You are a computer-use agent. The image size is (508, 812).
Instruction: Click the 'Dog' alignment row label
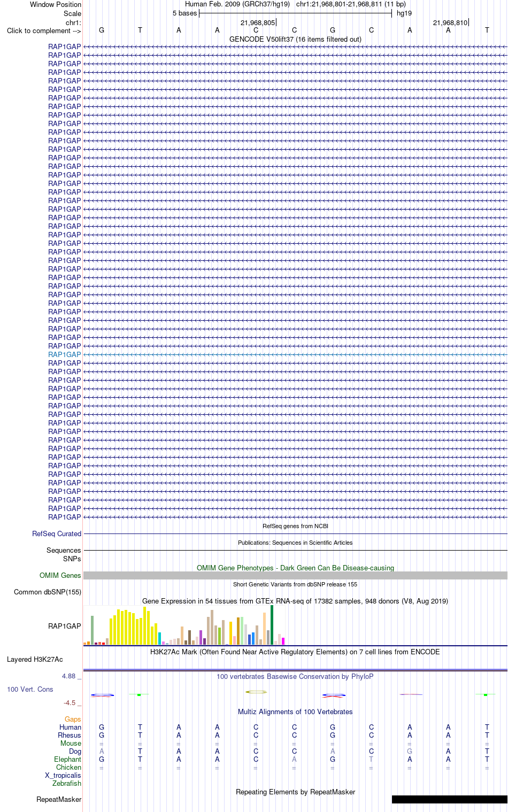click(75, 751)
